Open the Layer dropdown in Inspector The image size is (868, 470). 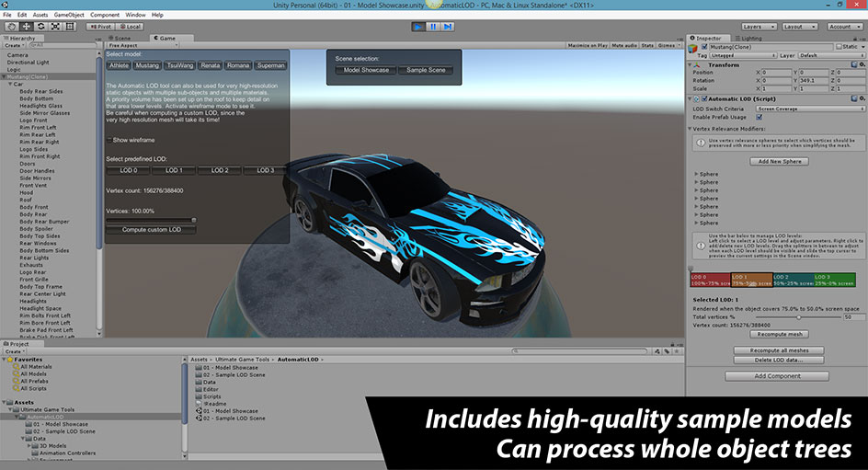[x=831, y=55]
